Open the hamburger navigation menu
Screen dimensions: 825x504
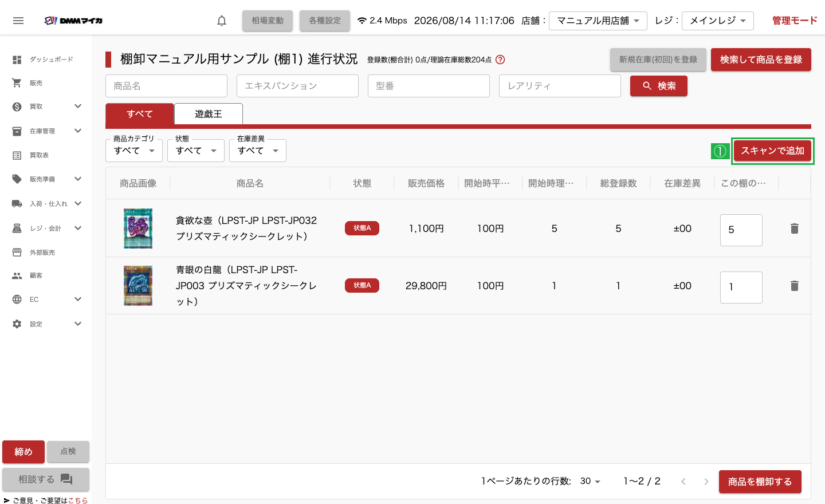click(x=18, y=21)
